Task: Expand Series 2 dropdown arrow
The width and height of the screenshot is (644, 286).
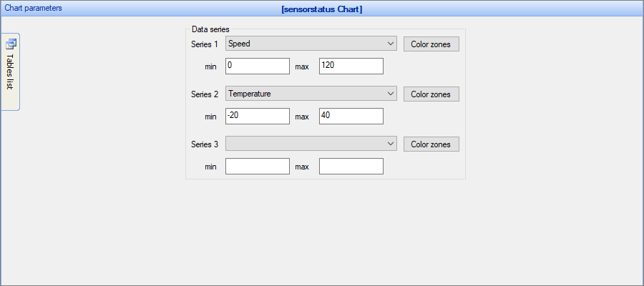Action: coord(390,94)
